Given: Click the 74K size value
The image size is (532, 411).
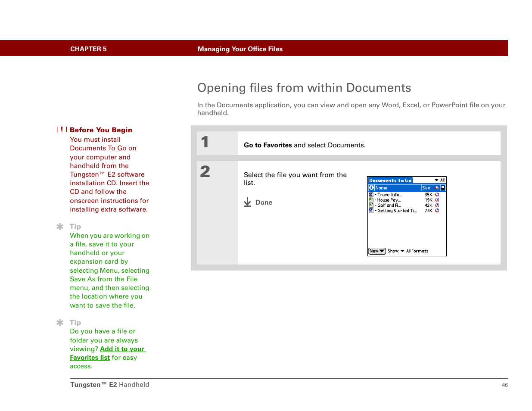Looking at the screenshot, I should coord(428,211).
